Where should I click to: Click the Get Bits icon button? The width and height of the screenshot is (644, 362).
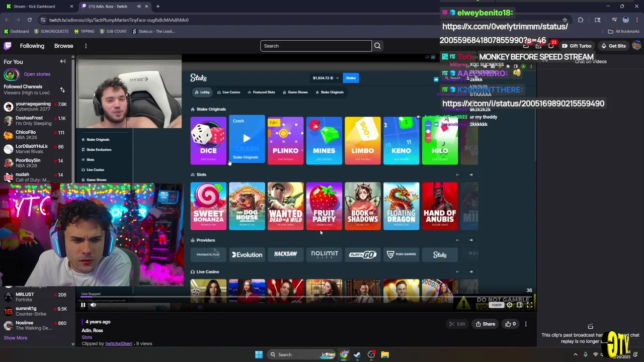click(613, 46)
